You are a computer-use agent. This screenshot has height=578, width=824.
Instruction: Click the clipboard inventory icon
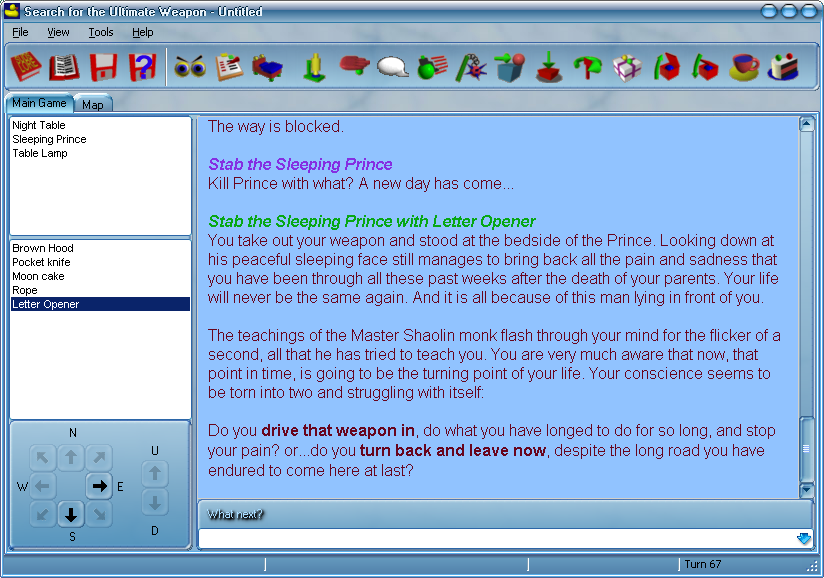(x=229, y=67)
